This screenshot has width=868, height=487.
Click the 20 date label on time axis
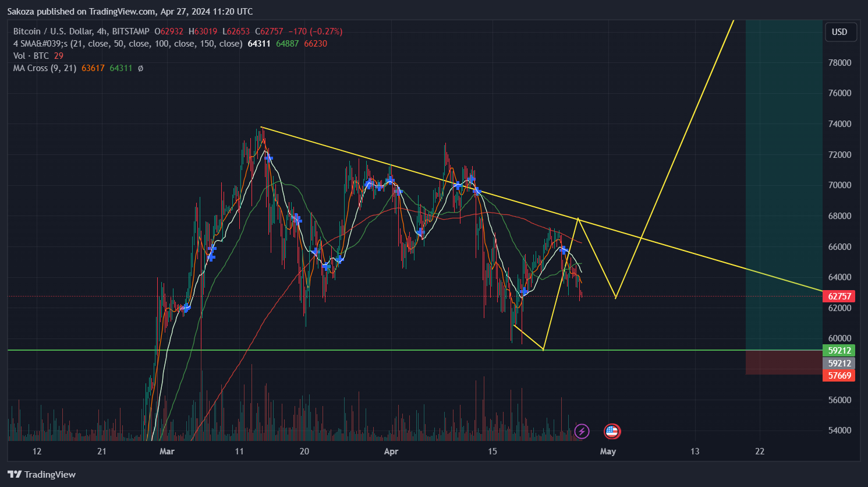tap(304, 451)
